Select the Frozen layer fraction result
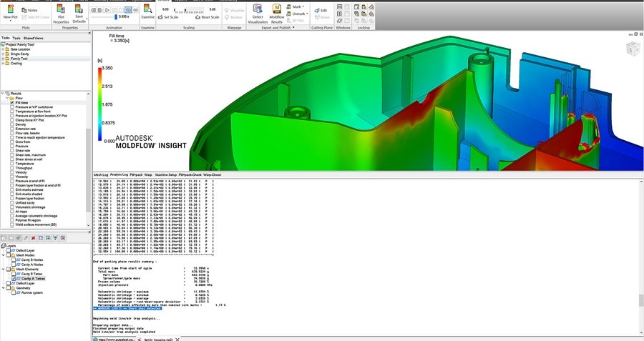644x341 pixels. click(x=29, y=199)
